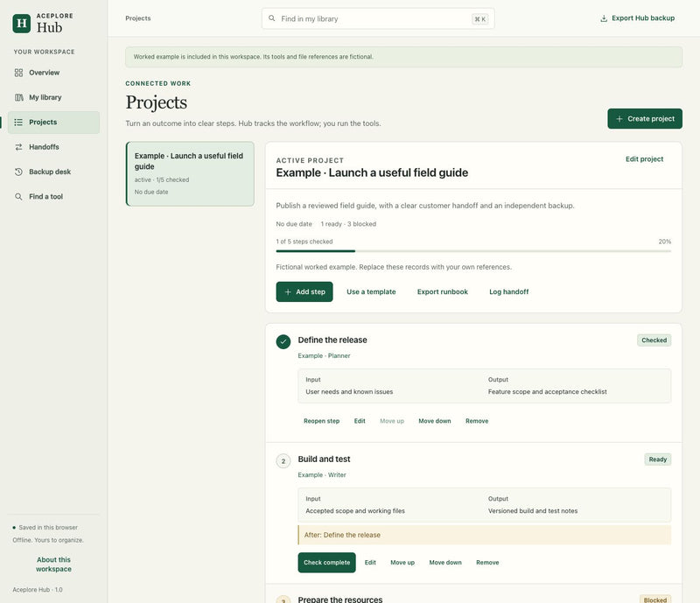
Task: Click the Projects breadcrumb in the top bar
Action: [138, 18]
